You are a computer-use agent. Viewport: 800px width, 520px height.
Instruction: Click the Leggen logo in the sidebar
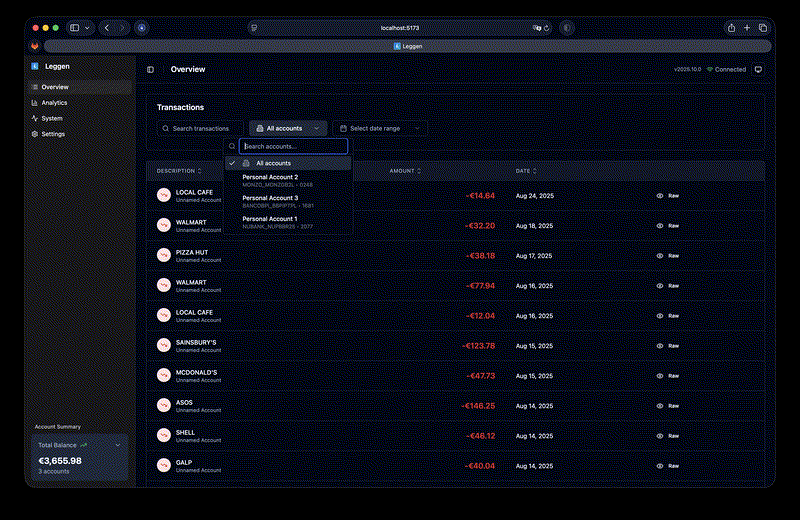click(x=35, y=67)
